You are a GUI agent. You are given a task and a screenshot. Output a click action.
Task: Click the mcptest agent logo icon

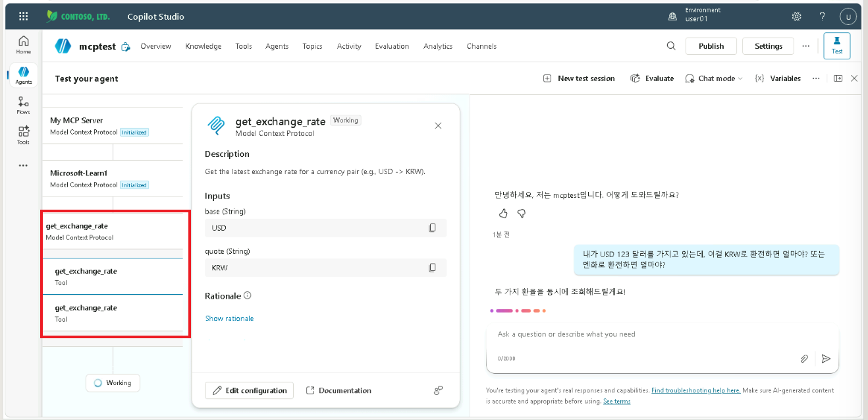63,46
